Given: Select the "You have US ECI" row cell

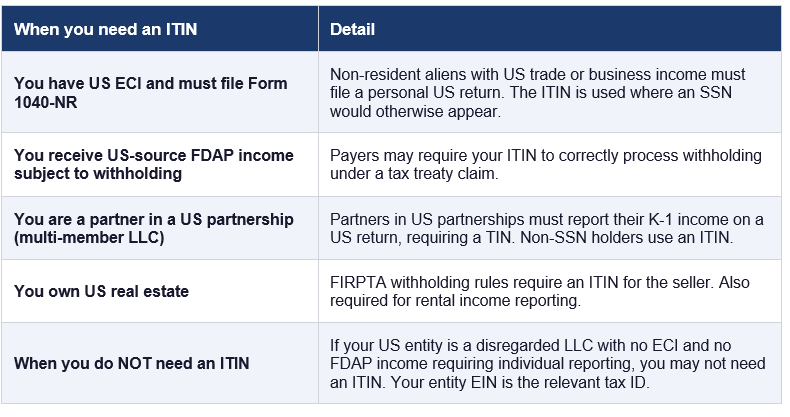Looking at the screenshot, I should pyautogui.click(x=160, y=93).
